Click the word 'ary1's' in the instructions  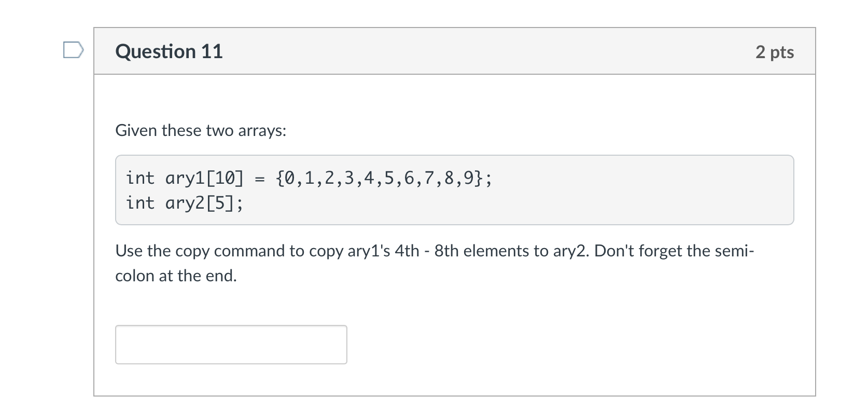tap(368, 251)
